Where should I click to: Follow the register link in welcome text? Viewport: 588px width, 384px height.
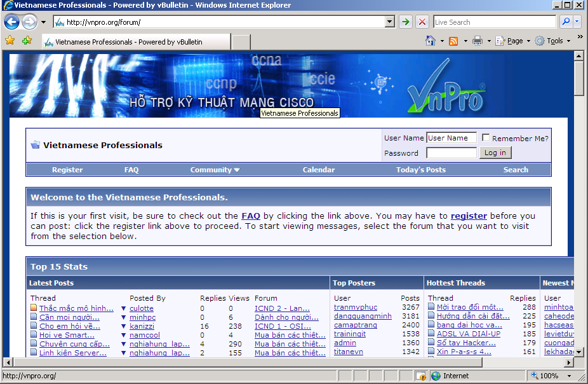pyautogui.click(x=469, y=216)
